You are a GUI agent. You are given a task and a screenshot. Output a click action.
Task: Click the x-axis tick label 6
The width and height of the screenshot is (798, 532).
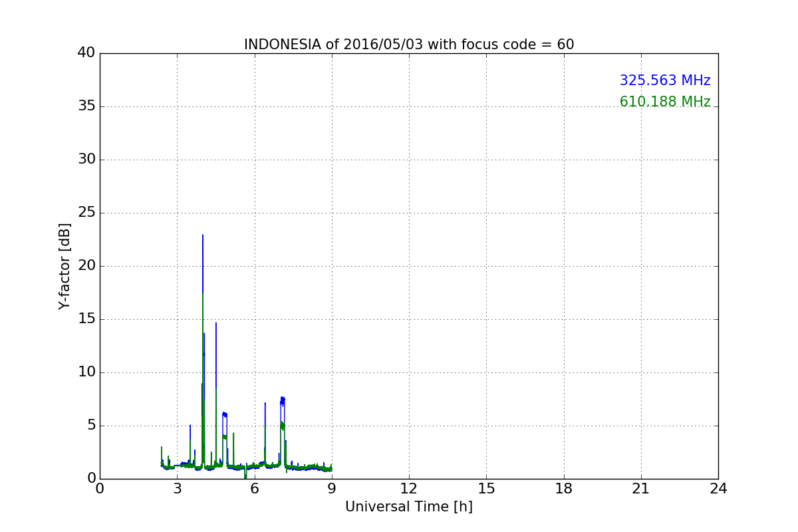click(x=255, y=488)
